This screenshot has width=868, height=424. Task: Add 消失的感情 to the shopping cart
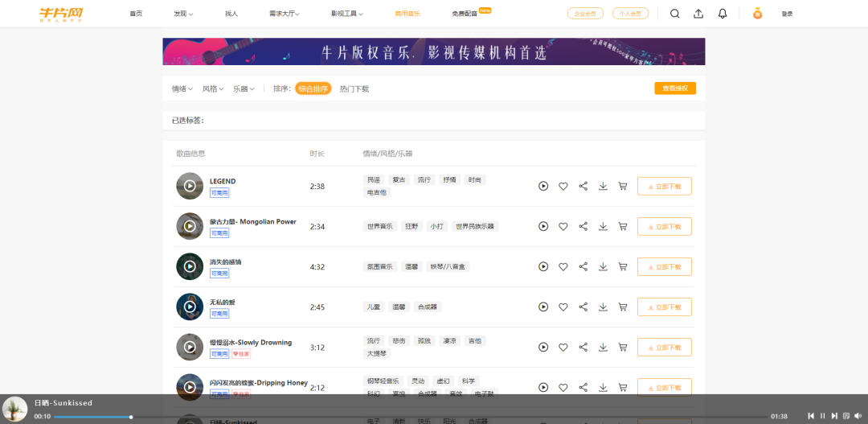[x=623, y=266]
